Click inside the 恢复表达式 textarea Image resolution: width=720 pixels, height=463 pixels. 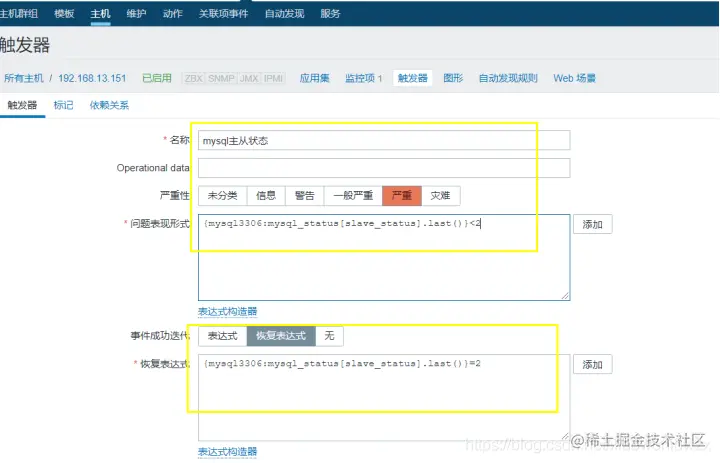click(384, 397)
